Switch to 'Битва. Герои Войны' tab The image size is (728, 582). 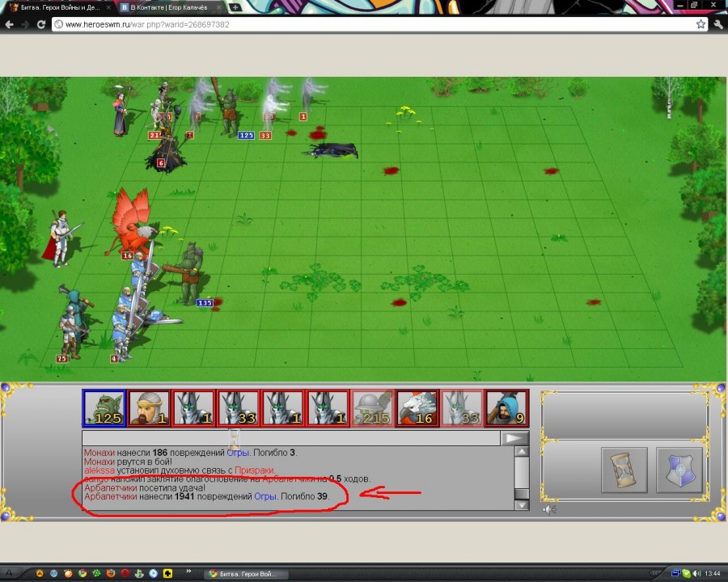(x=61, y=7)
